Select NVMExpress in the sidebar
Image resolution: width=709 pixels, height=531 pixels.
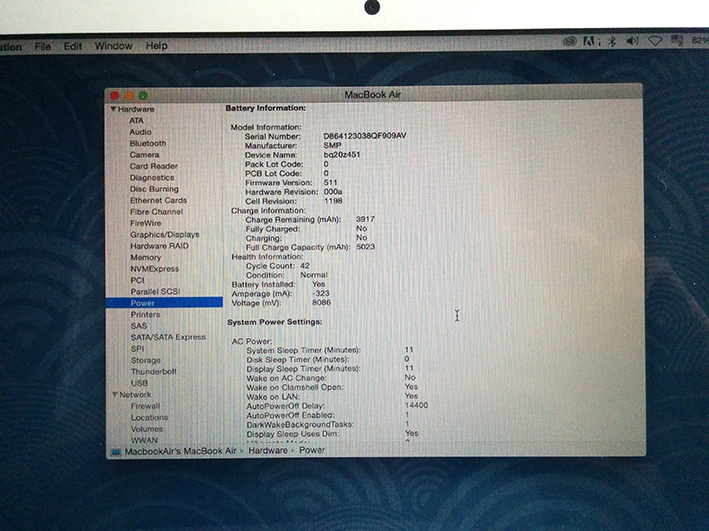(x=155, y=269)
